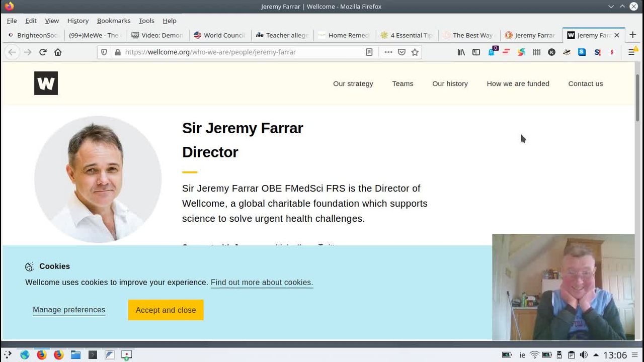Adjust the volume icon in system tray
Image resolution: width=644 pixels, height=362 pixels.
(x=584, y=355)
